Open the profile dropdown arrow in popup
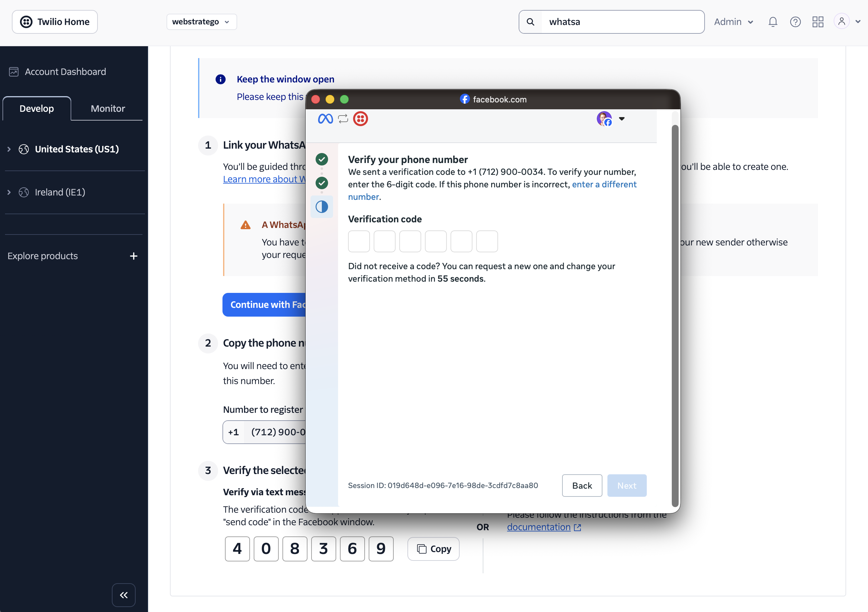 tap(621, 119)
